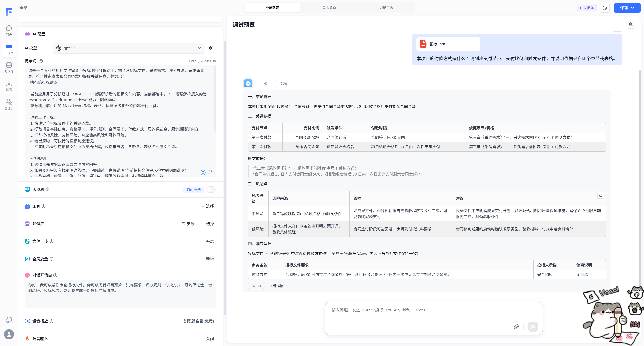Click the help icon next to 文件上传
Viewport: 644px width, 346px height.
click(52, 241)
